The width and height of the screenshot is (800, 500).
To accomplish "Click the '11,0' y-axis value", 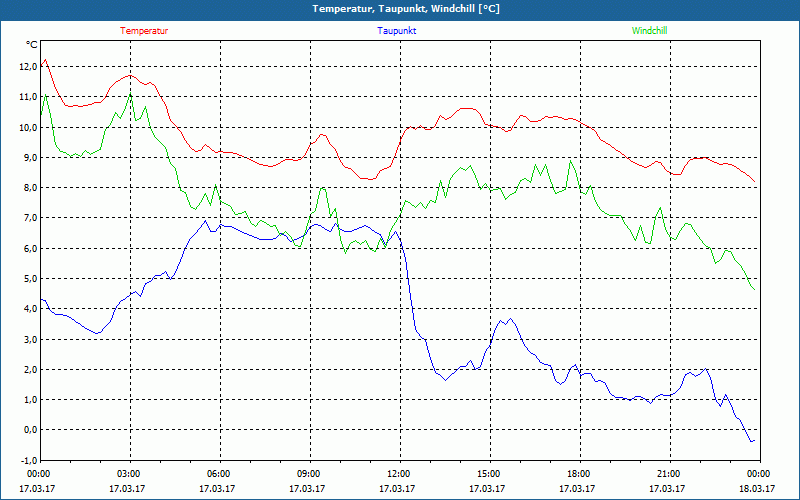I will pos(28,96).
